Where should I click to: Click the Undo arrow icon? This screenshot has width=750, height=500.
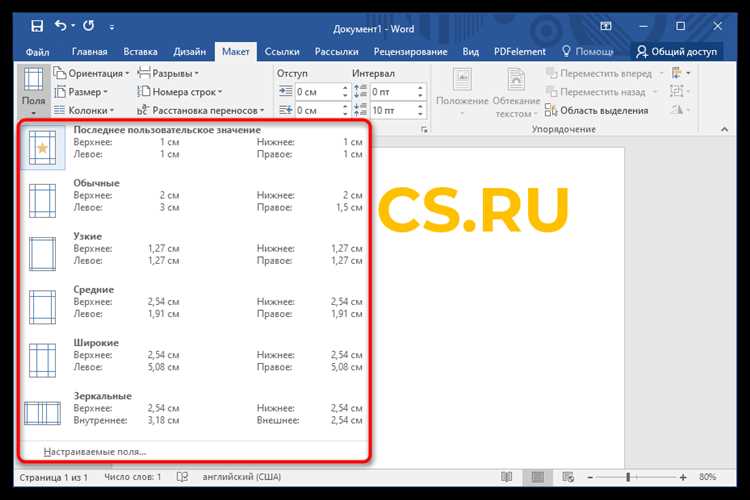click(60, 25)
